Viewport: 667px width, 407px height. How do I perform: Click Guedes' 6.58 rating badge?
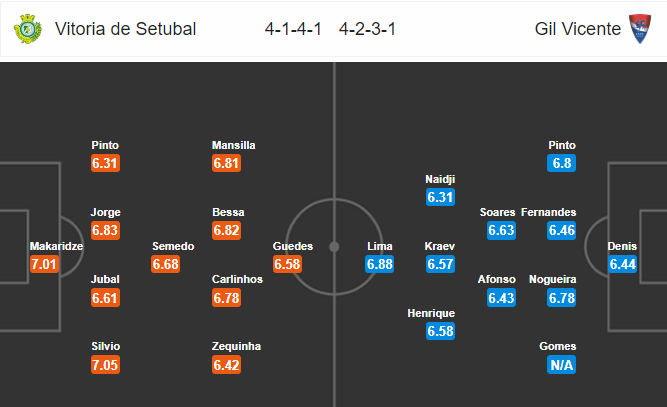287,264
